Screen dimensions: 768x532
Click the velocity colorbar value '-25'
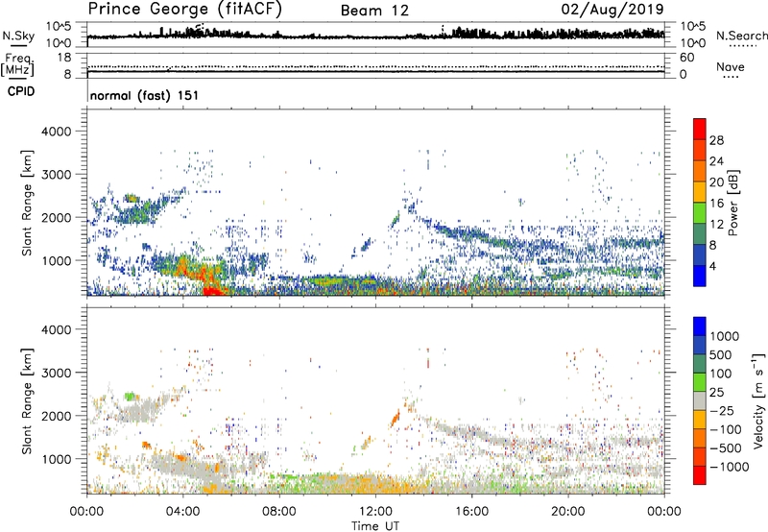(722, 411)
